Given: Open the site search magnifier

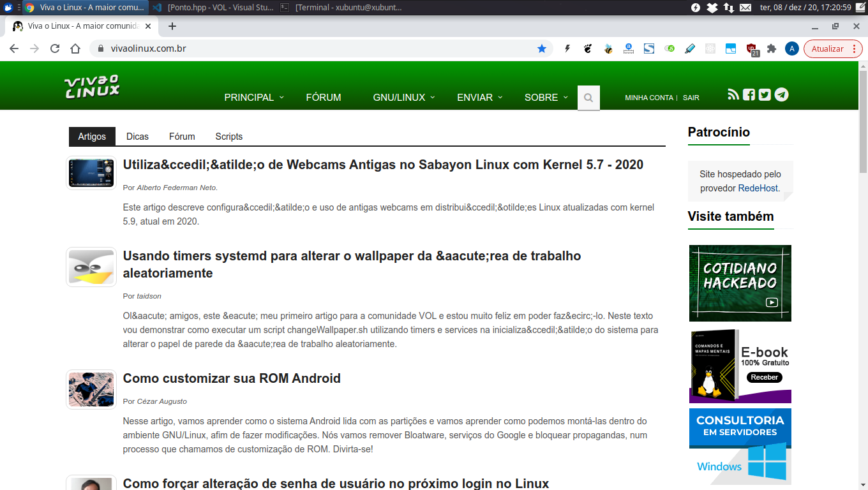Looking at the screenshot, I should pos(588,98).
